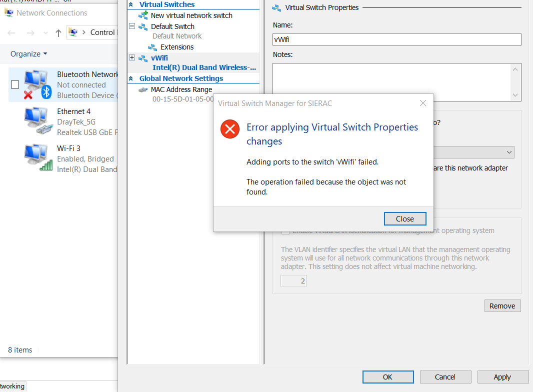Click Control Panel breadcrumb in address bar

103,32
